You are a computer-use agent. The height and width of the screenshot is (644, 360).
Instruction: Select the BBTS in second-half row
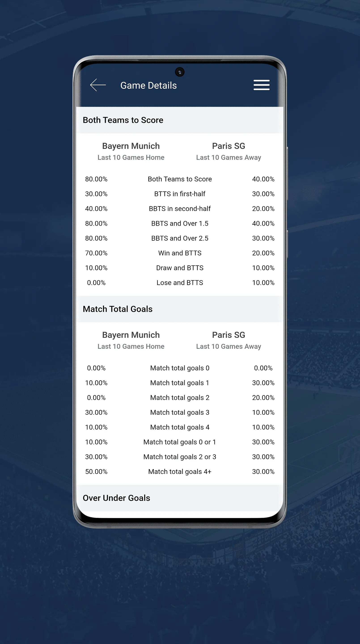tap(180, 208)
